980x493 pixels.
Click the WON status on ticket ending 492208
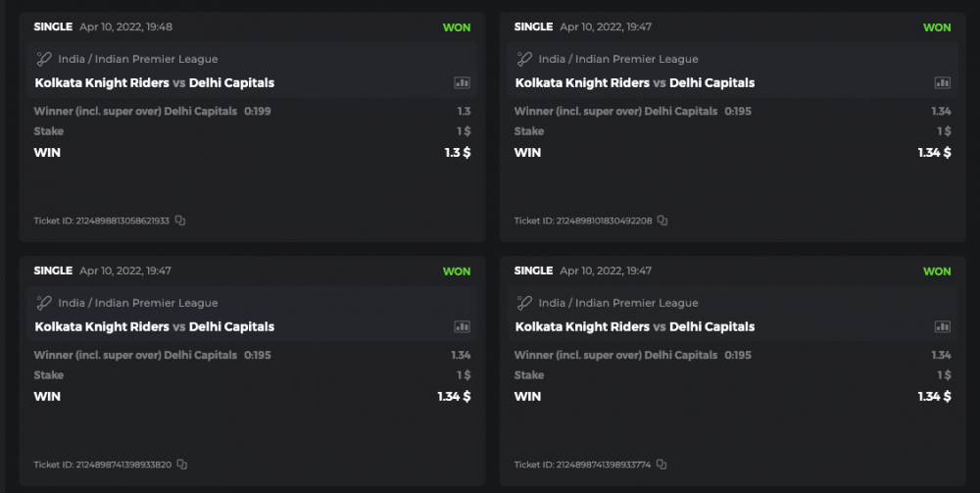[937, 27]
